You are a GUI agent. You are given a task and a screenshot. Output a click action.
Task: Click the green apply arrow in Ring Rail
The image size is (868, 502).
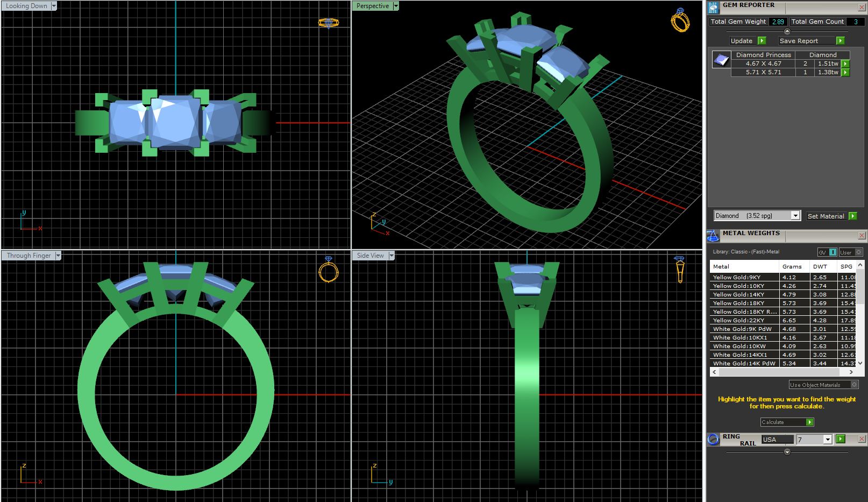(841, 439)
